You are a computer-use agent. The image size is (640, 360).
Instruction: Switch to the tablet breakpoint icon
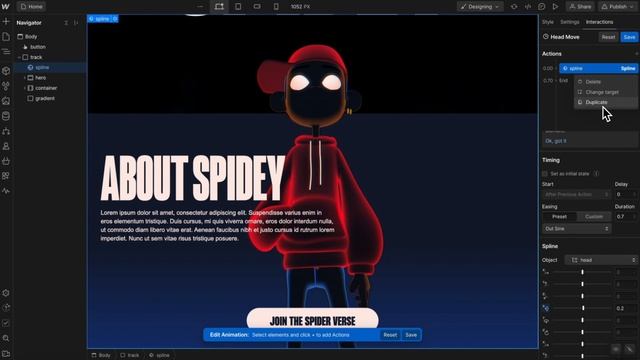(x=238, y=7)
